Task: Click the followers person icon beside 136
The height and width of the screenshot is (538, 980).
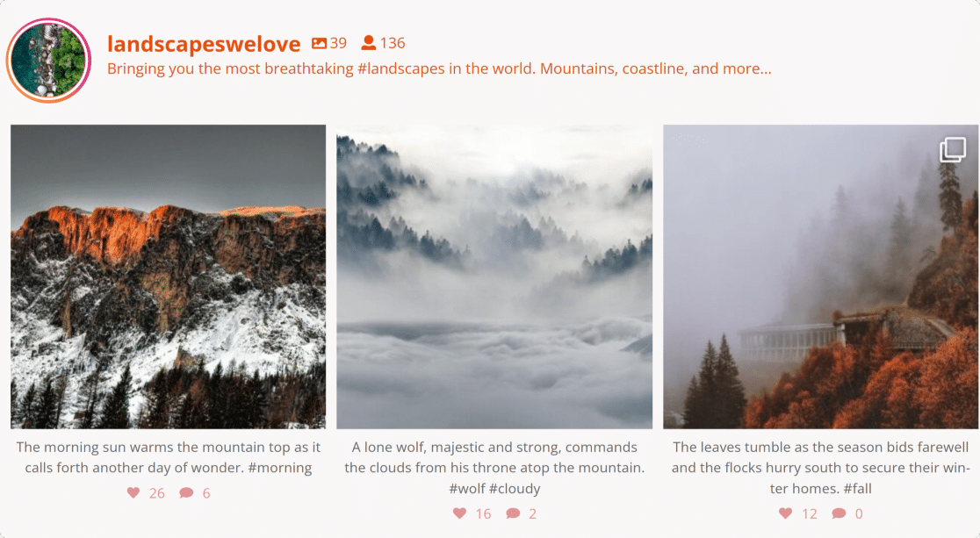Action: point(369,42)
